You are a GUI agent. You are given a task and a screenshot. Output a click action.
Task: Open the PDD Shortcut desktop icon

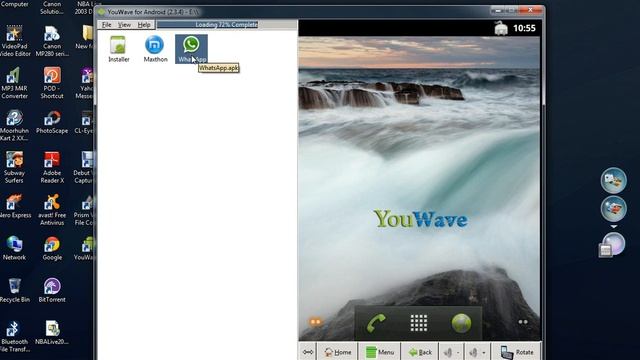pos(52,84)
